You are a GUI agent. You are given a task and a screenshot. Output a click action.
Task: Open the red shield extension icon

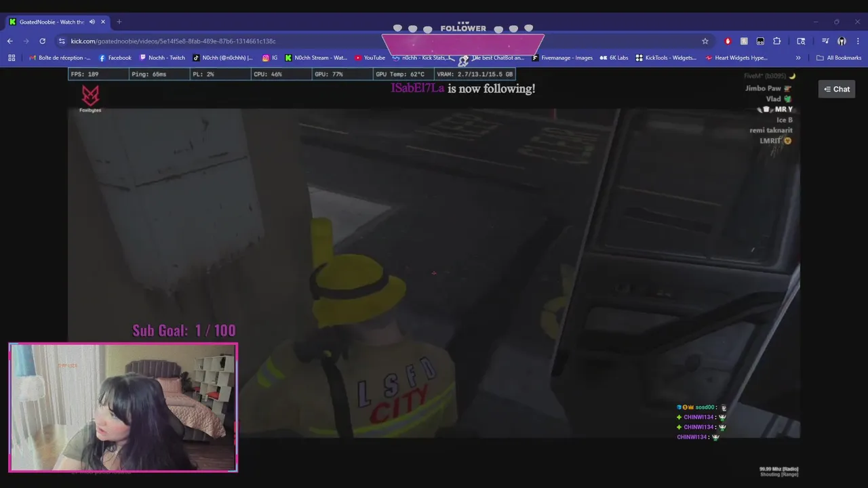tap(728, 41)
